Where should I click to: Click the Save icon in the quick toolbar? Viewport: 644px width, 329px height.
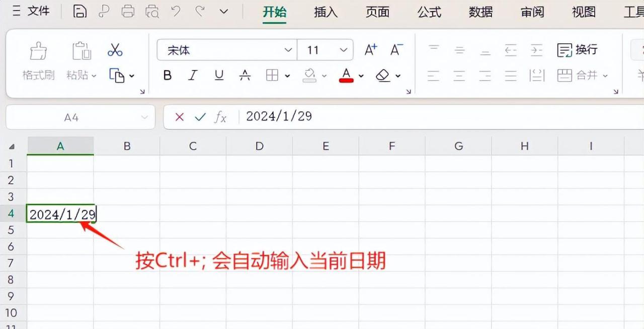pos(79,11)
